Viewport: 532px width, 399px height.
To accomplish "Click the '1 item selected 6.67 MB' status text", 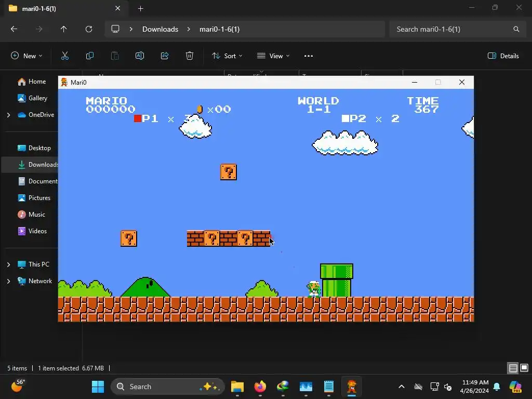I will tap(71, 368).
